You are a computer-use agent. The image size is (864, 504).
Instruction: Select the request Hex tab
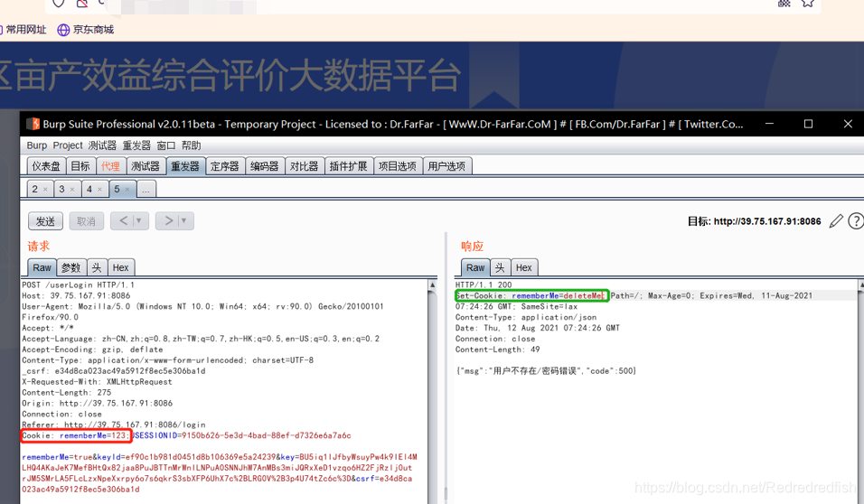(x=121, y=267)
